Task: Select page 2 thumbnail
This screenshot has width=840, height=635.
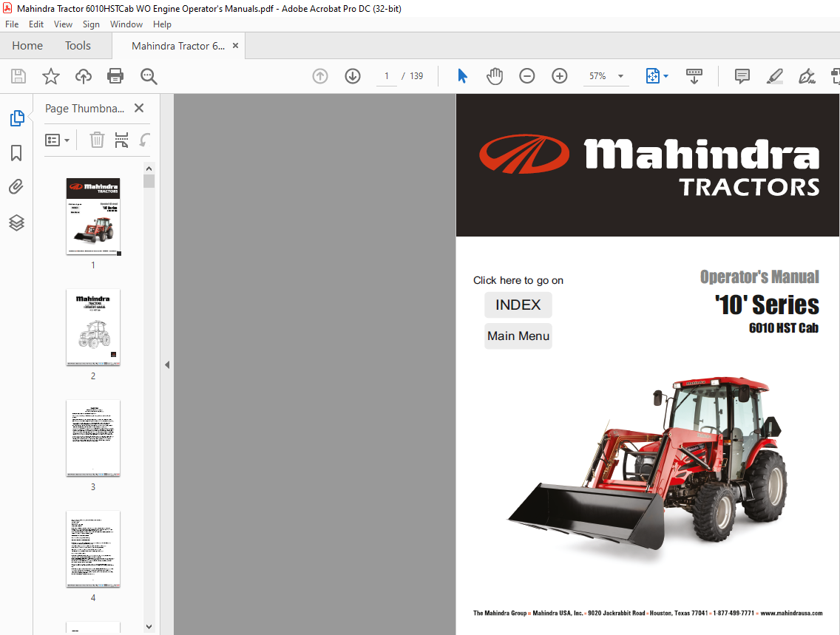Action: [93, 327]
